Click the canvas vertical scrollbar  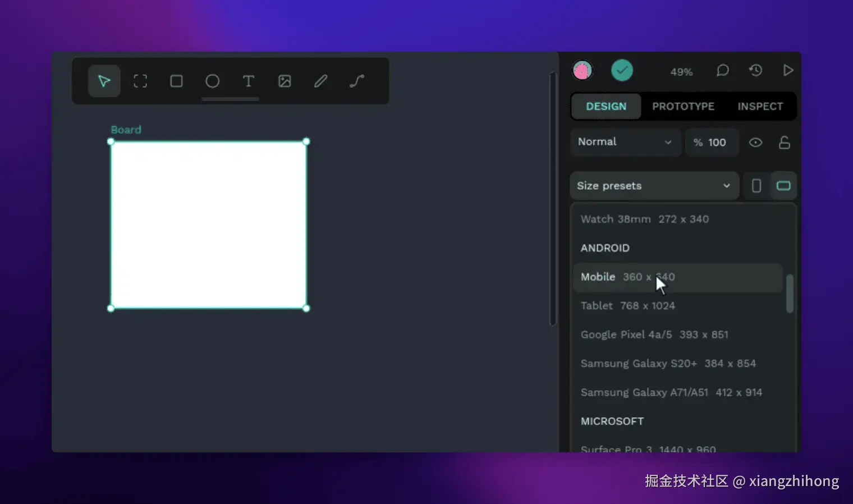(553, 199)
